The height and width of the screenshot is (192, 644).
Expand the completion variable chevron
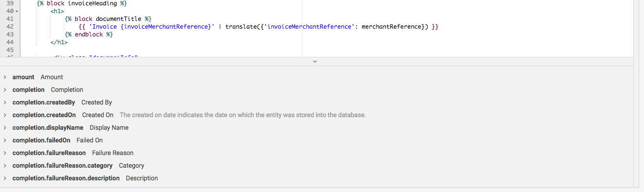click(4, 90)
